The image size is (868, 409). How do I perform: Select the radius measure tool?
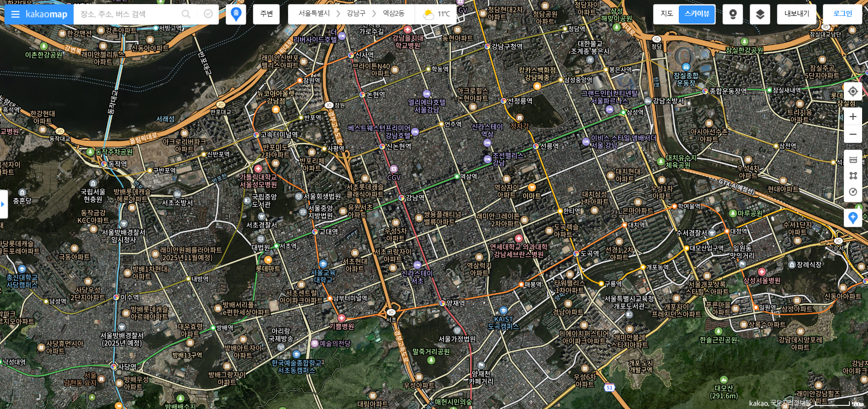pyautogui.click(x=853, y=192)
